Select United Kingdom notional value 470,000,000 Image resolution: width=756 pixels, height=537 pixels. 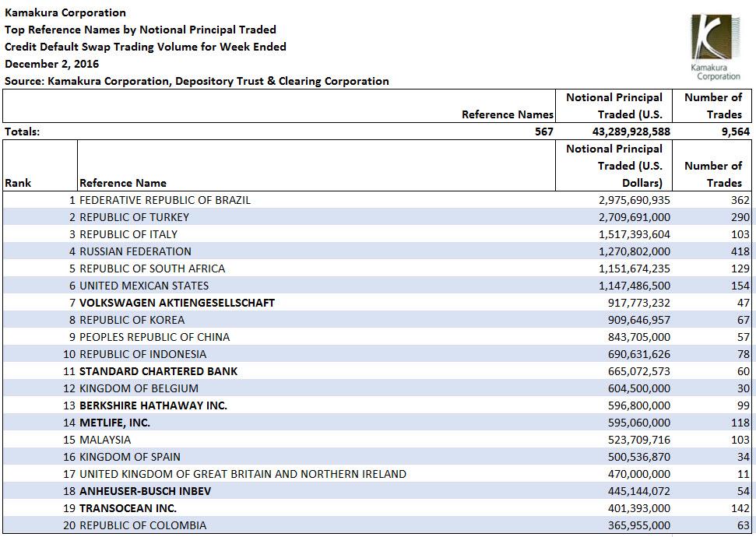pyautogui.click(x=639, y=474)
